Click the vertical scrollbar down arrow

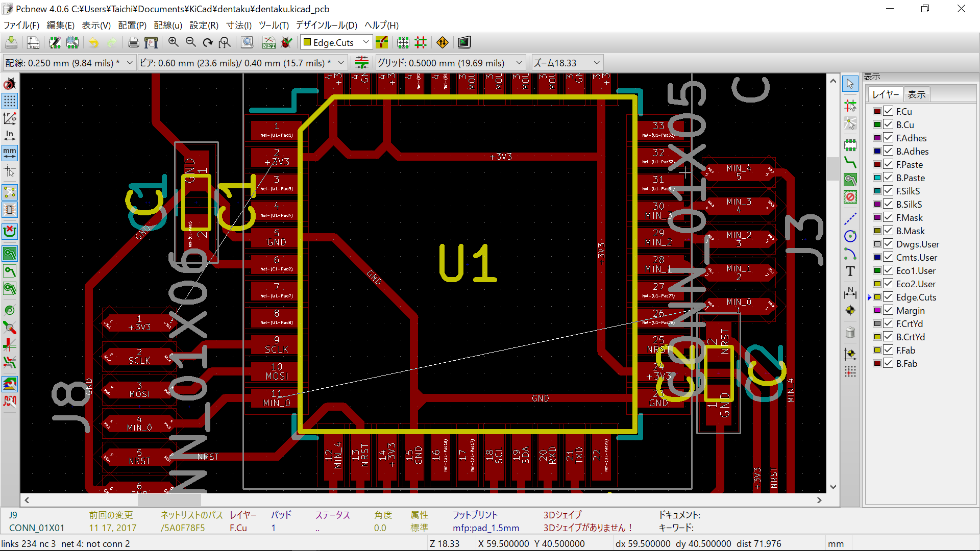pyautogui.click(x=833, y=486)
